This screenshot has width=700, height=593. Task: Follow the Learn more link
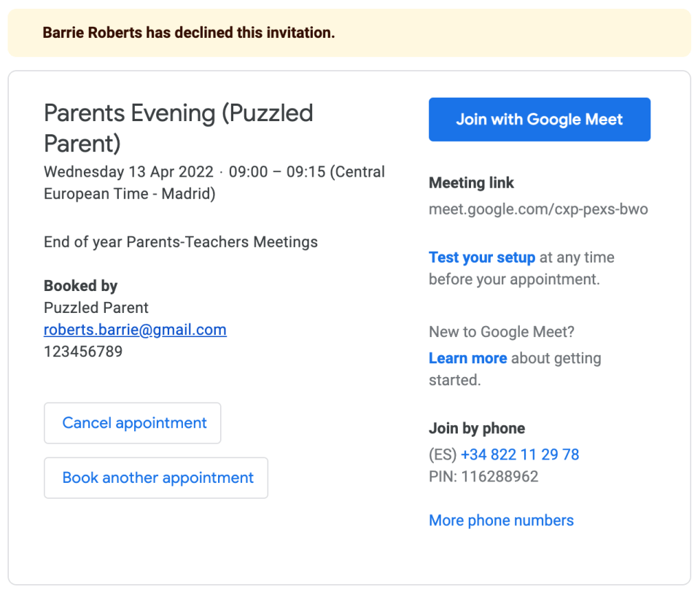(x=467, y=358)
